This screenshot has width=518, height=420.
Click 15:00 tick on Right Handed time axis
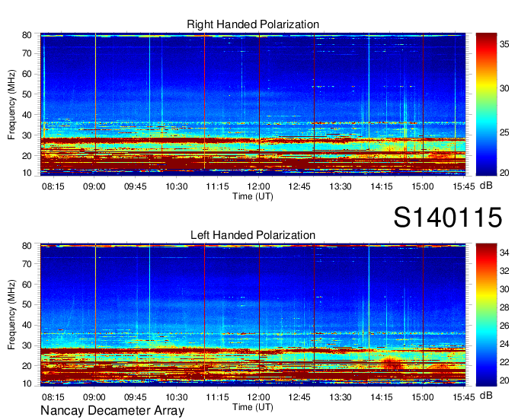[x=423, y=186]
